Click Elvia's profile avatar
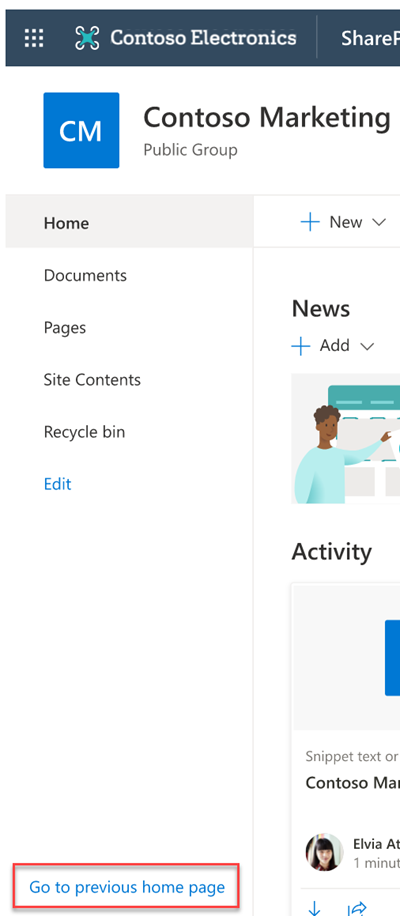The image size is (400, 916). [x=324, y=852]
